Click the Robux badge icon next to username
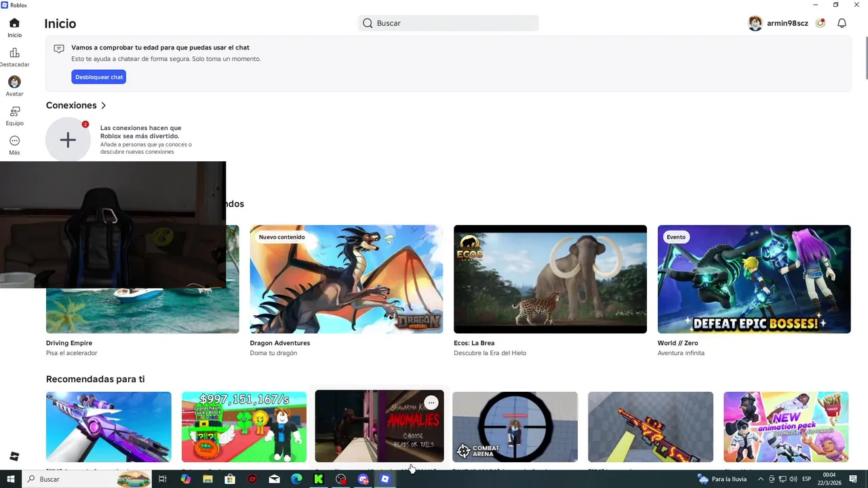 (821, 23)
